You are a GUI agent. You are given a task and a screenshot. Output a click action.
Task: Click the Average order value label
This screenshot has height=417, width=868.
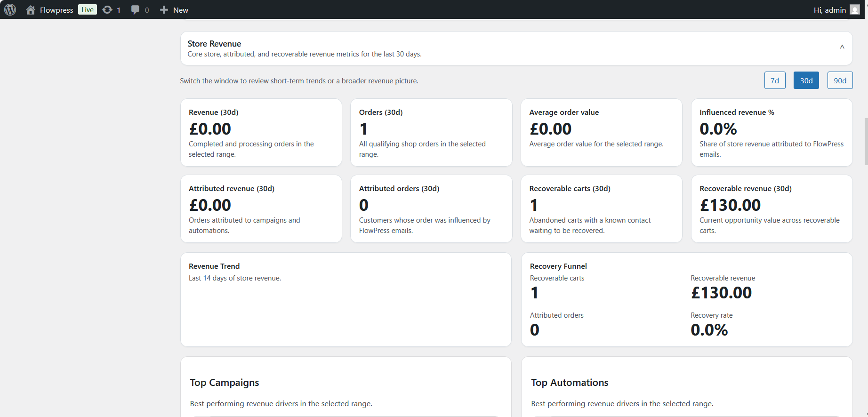tap(564, 112)
